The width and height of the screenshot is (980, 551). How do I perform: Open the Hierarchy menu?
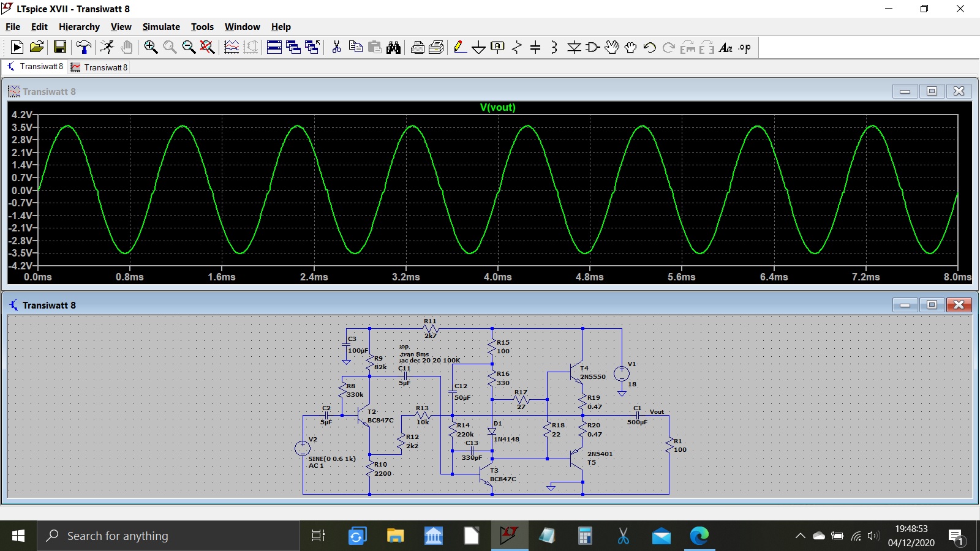click(79, 27)
